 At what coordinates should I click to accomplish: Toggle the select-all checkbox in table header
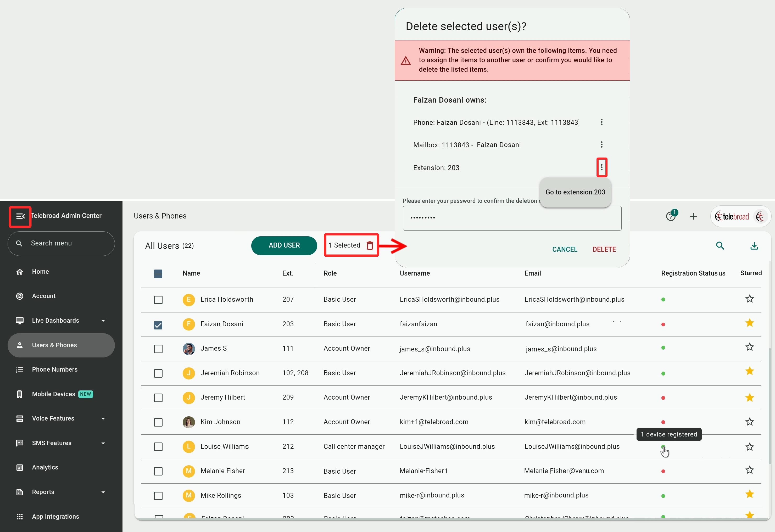(x=158, y=274)
